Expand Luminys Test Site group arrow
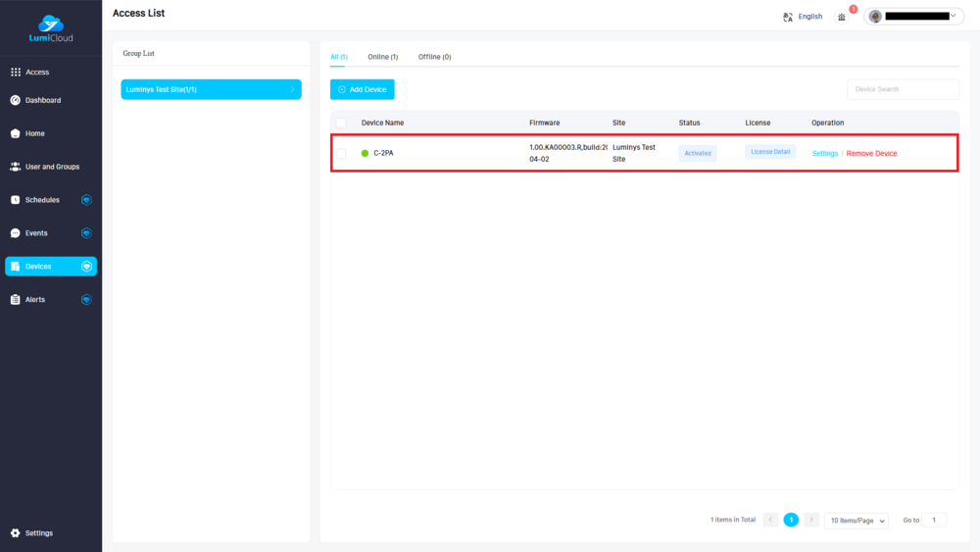The width and height of the screenshot is (980, 552). (292, 89)
